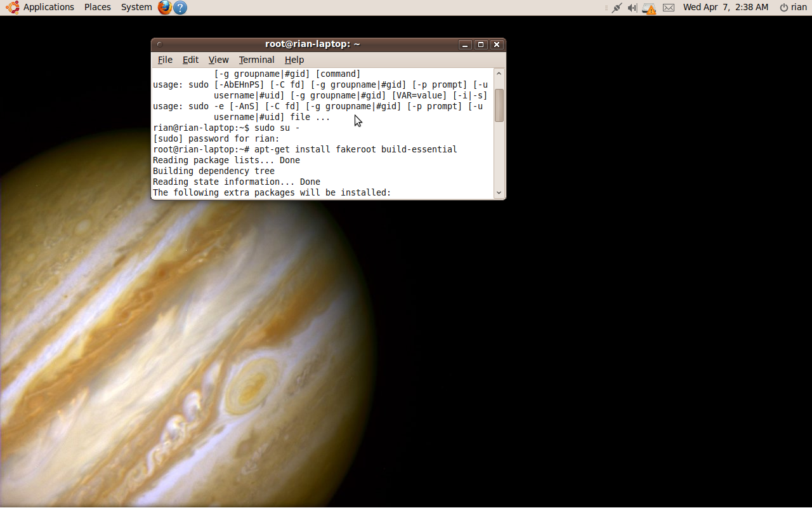
Task: Click the Ubuntu logo icon
Action: pos(12,7)
